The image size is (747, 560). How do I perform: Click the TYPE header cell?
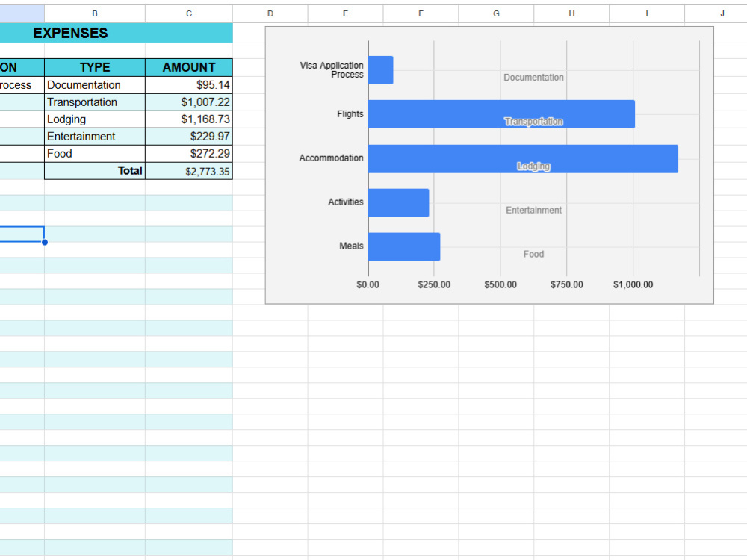pyautogui.click(x=95, y=68)
